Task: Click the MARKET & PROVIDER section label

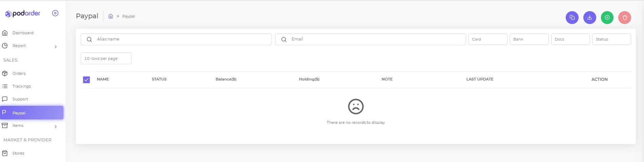Action: click(x=27, y=140)
